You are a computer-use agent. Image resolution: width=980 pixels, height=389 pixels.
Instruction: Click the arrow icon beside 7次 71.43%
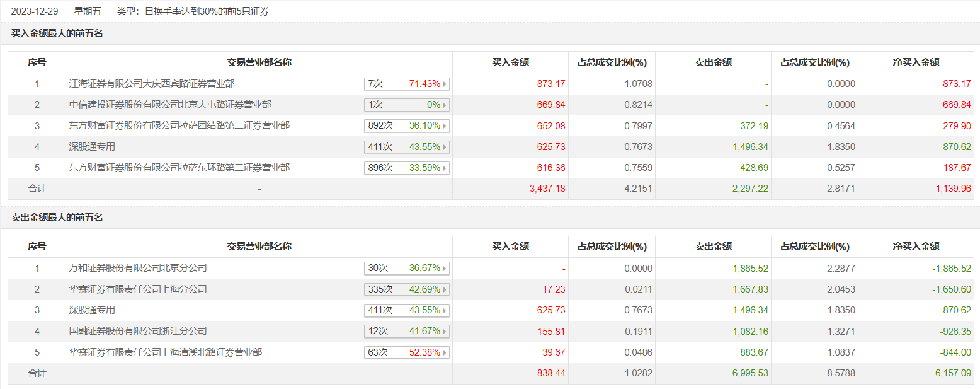coord(445,84)
